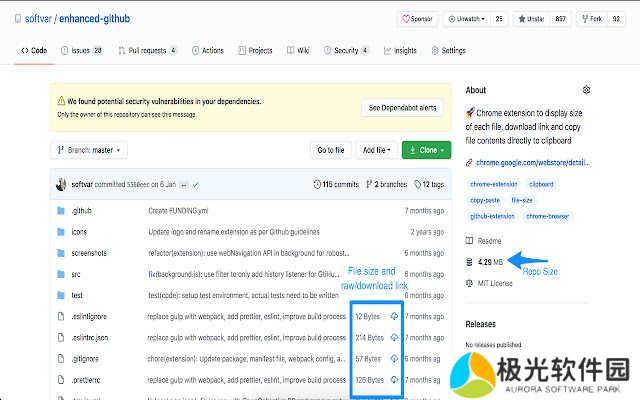Screen dimensions: 640x400
Task: Click the softvar committer avatar
Action: coord(61,184)
